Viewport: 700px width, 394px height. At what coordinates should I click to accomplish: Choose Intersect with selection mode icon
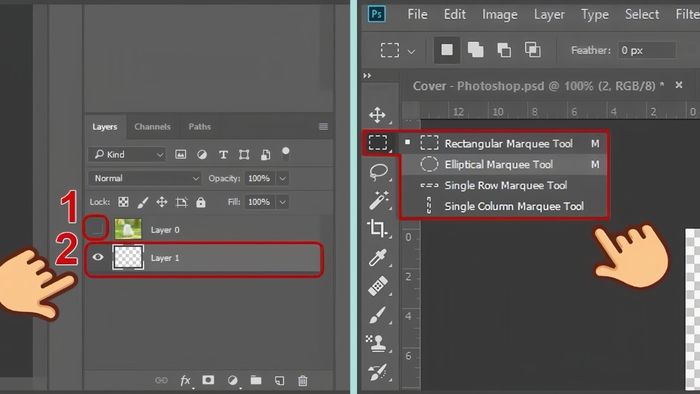(x=533, y=50)
